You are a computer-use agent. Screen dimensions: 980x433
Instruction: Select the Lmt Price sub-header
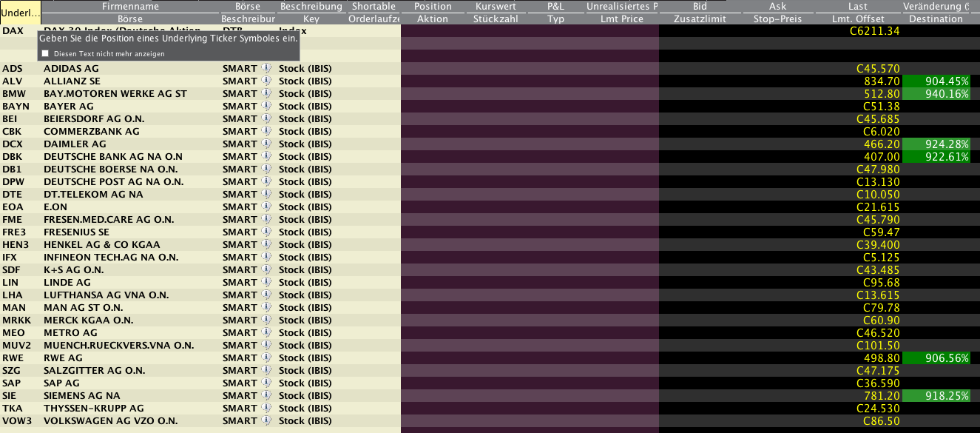point(622,19)
